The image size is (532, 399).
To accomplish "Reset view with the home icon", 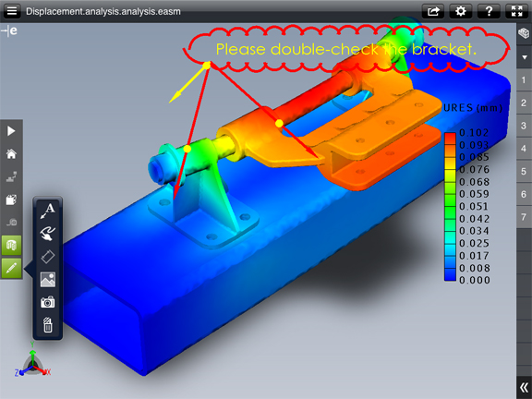I will pos(11,154).
